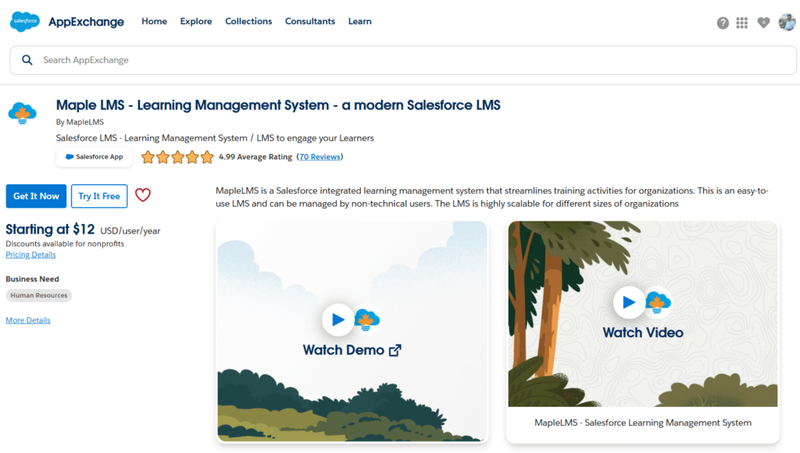Viewport: 800px width, 453px height.
Task: Play the Watch Video button
Action: tap(629, 303)
